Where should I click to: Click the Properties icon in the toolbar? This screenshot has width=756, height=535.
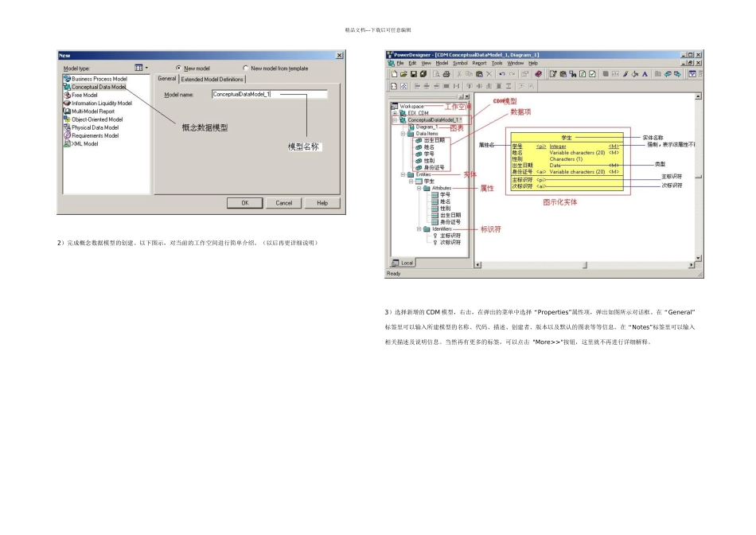[524, 74]
